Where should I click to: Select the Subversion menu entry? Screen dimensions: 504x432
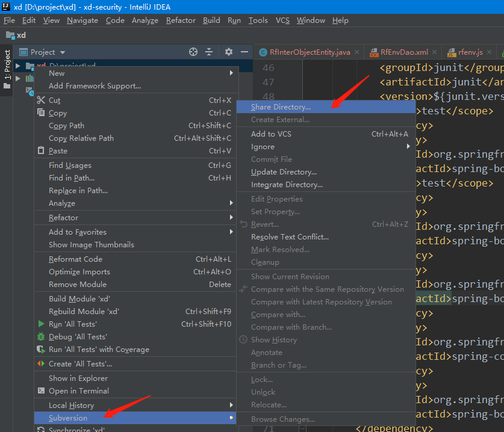pyautogui.click(x=135, y=418)
